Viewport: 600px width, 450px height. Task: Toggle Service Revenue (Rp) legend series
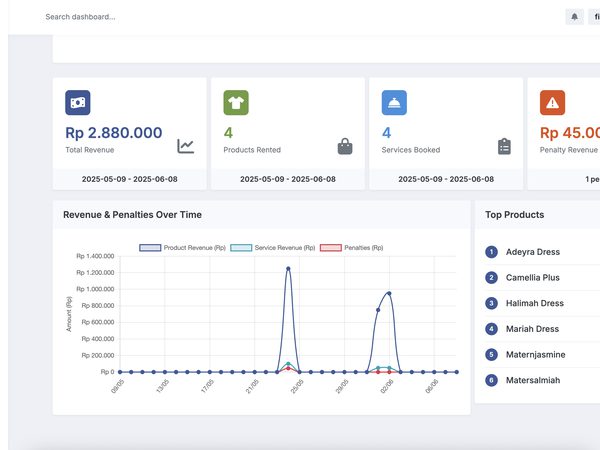[x=273, y=248]
